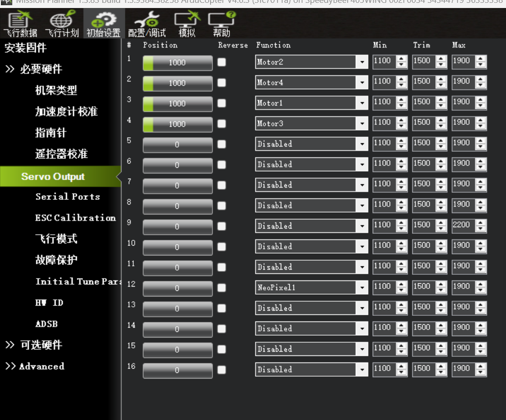
Task: Enable Reverse for servo output 14
Action: [x=222, y=329]
